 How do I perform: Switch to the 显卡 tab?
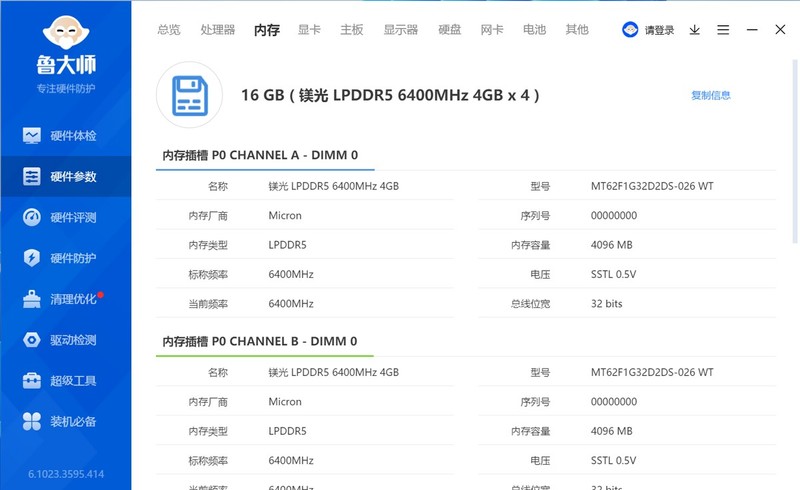pyautogui.click(x=309, y=30)
